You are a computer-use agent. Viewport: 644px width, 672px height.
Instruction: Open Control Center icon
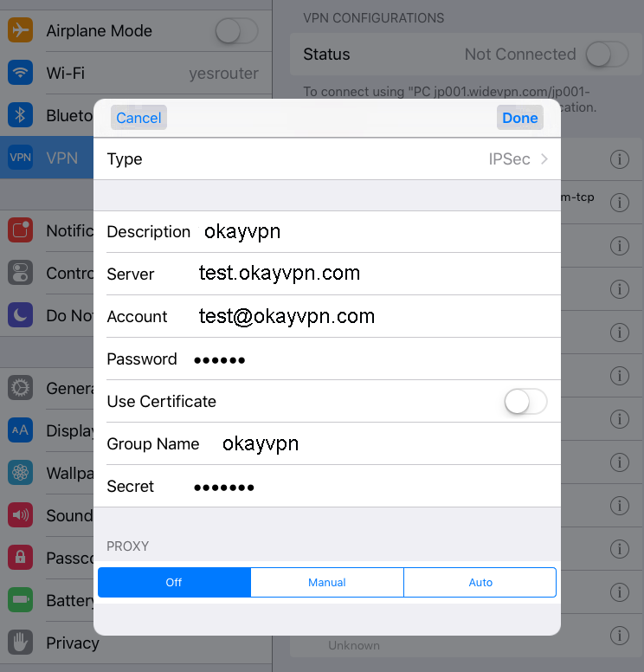click(20, 273)
